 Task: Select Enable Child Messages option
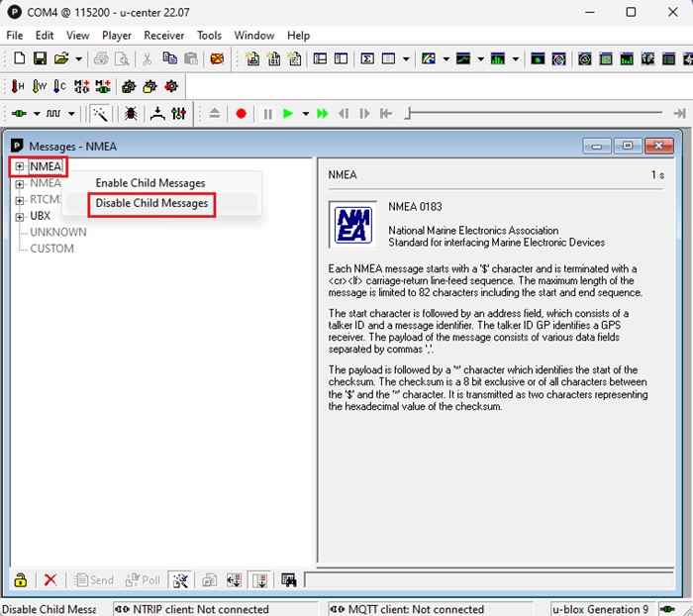click(x=150, y=183)
